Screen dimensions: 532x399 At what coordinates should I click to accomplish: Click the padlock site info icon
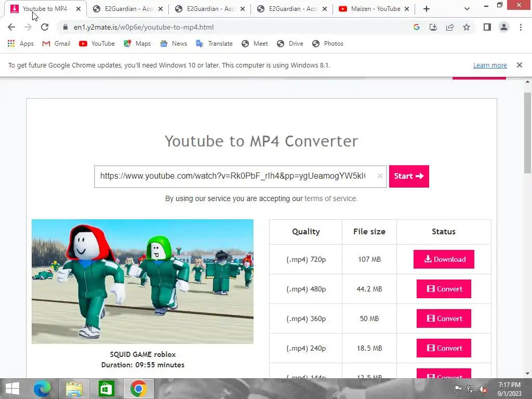tap(65, 27)
